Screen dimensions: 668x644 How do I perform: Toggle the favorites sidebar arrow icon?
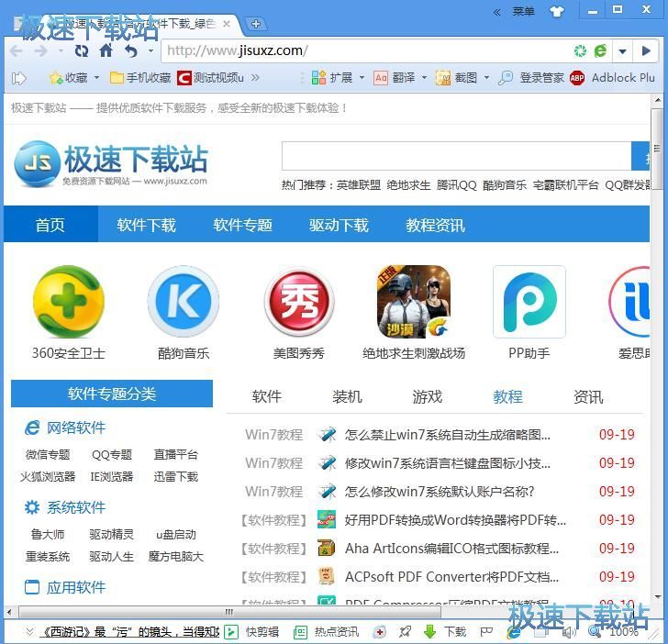[18, 78]
